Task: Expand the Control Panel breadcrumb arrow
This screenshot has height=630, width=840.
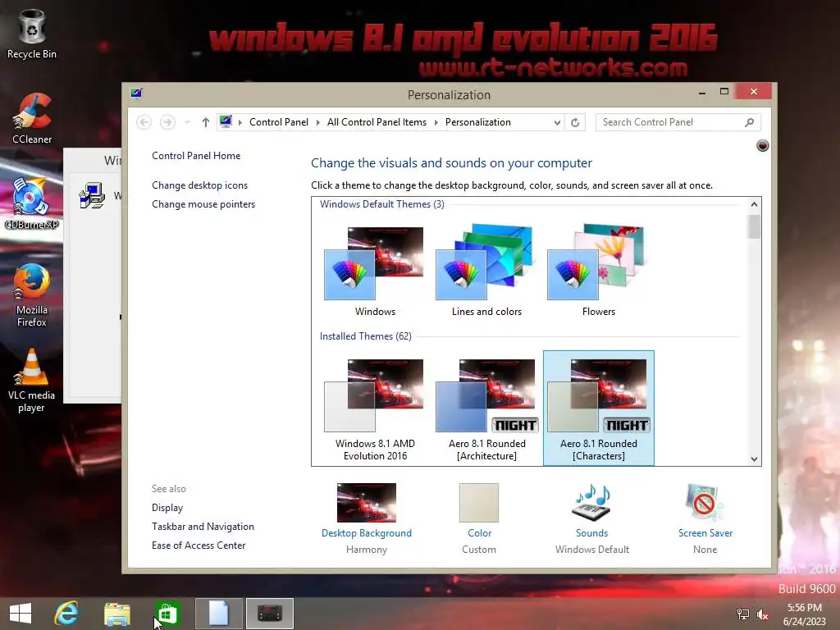Action: click(317, 122)
